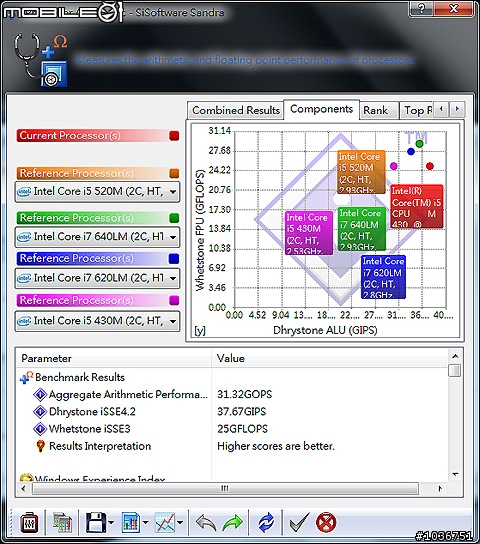The image size is (480, 544).
Task: Close the SiSoftware Sandra window
Action: click(454, 8)
